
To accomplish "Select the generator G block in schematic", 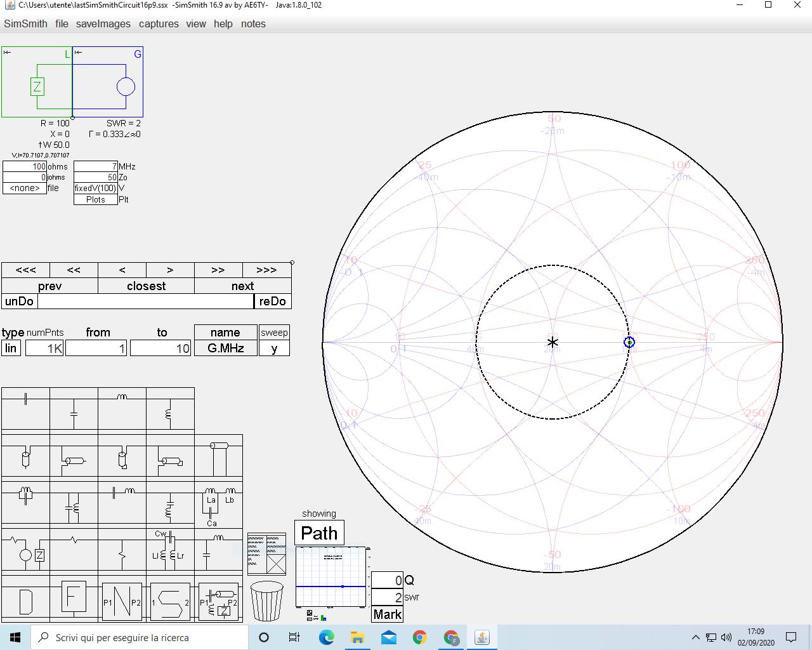I will pos(108,82).
